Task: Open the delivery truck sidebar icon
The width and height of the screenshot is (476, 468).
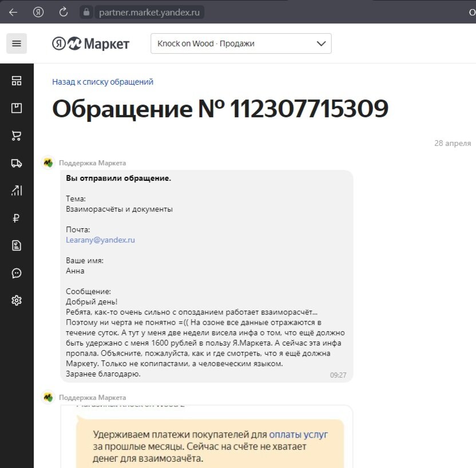Action: coord(17,163)
